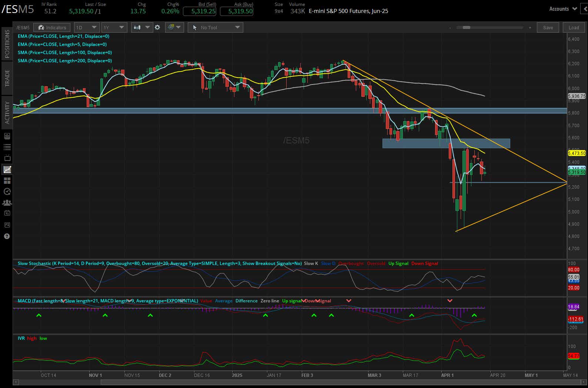Click the MACD 18.84 value label
This screenshot has width=588, height=388.
pos(574,307)
